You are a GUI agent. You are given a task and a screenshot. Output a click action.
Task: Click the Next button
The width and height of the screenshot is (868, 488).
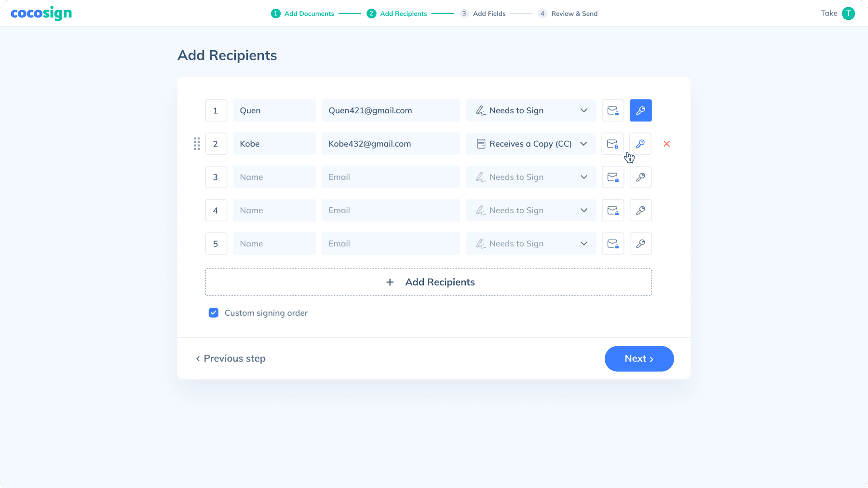point(639,359)
